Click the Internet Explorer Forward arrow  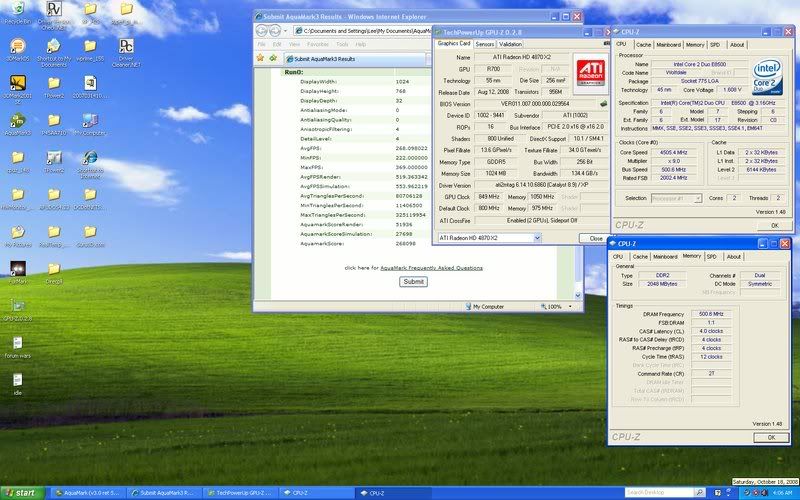(x=274, y=31)
